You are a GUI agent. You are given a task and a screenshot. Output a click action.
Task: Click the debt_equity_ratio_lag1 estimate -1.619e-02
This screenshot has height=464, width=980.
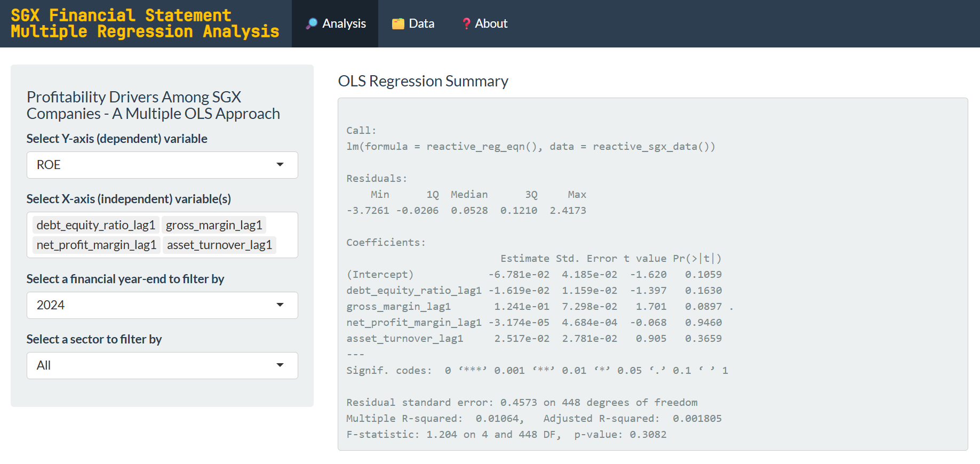tap(519, 291)
